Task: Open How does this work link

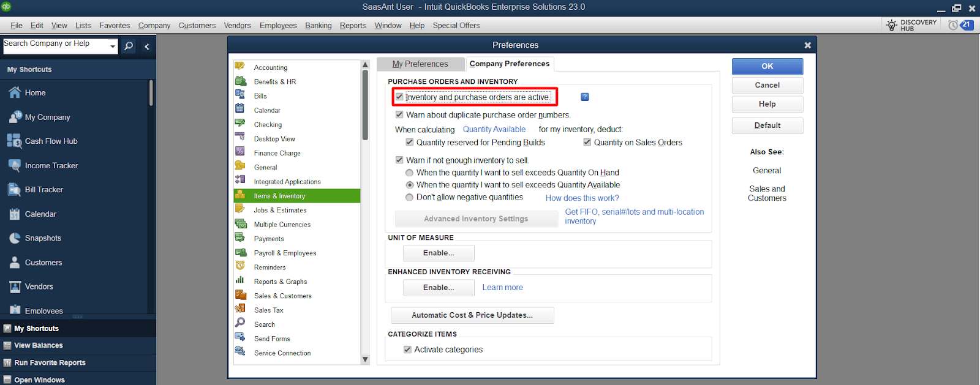Action: point(582,198)
